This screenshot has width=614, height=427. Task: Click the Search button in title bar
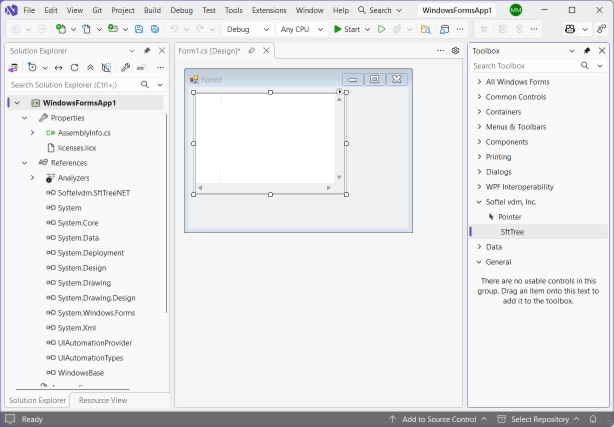coord(380,10)
